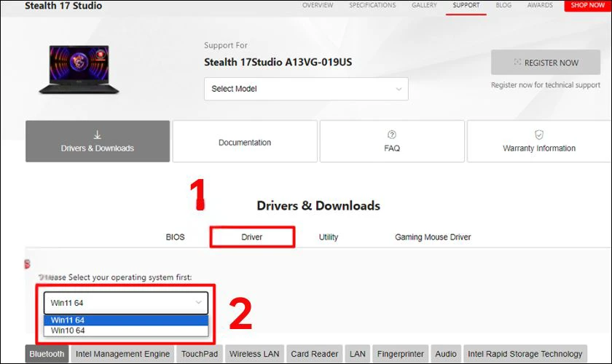Click the warranty shield icon

pyautogui.click(x=539, y=135)
